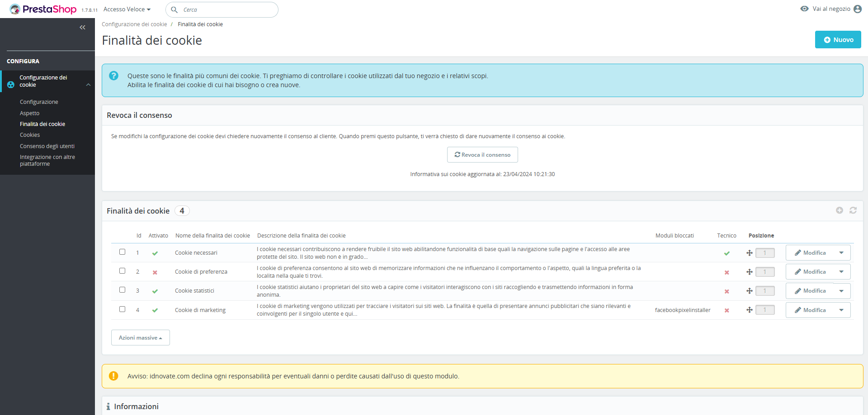This screenshot has width=868, height=415.
Task: Refresh the Finalità dei cookie list
Action: click(853, 210)
